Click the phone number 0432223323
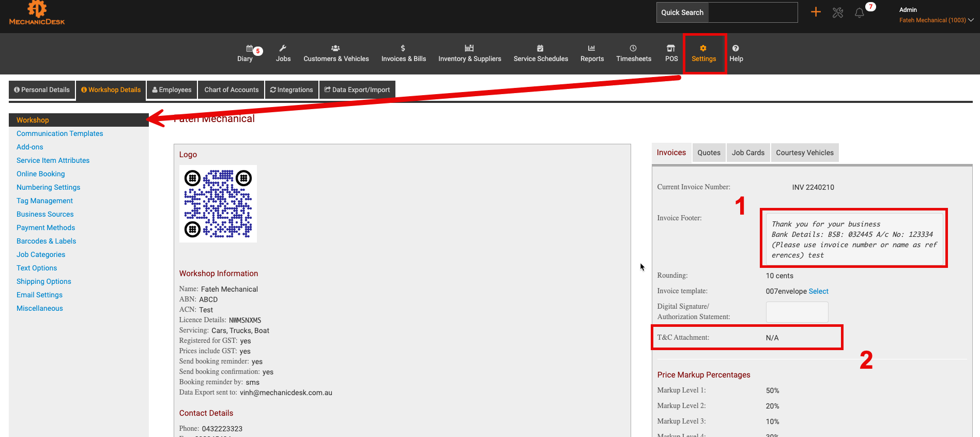The width and height of the screenshot is (980, 437). click(x=222, y=429)
